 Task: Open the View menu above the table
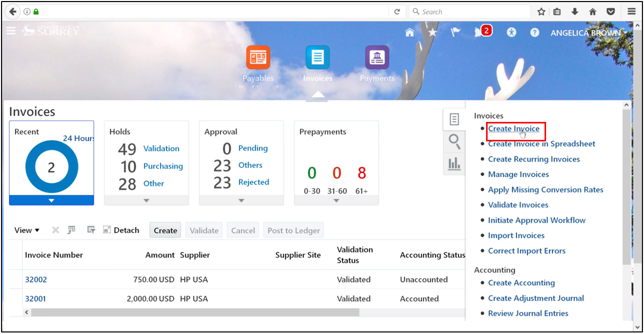[x=26, y=229]
